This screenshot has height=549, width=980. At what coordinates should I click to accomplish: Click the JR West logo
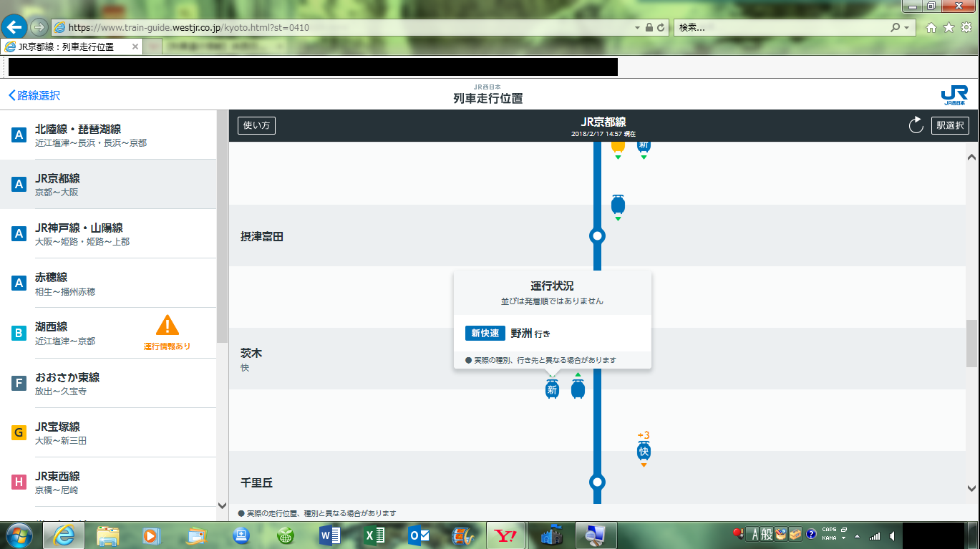point(954,95)
